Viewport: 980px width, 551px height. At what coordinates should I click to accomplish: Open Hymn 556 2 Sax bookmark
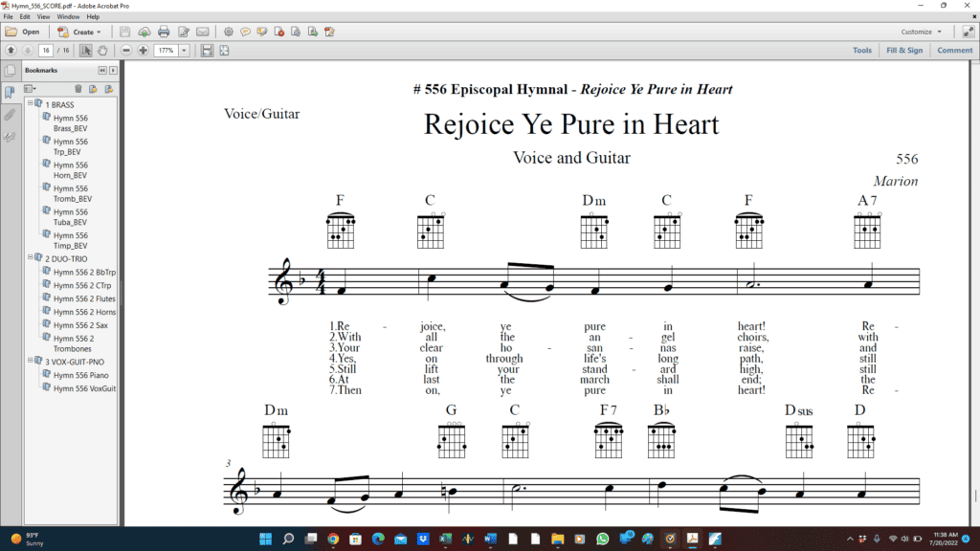[80, 325]
